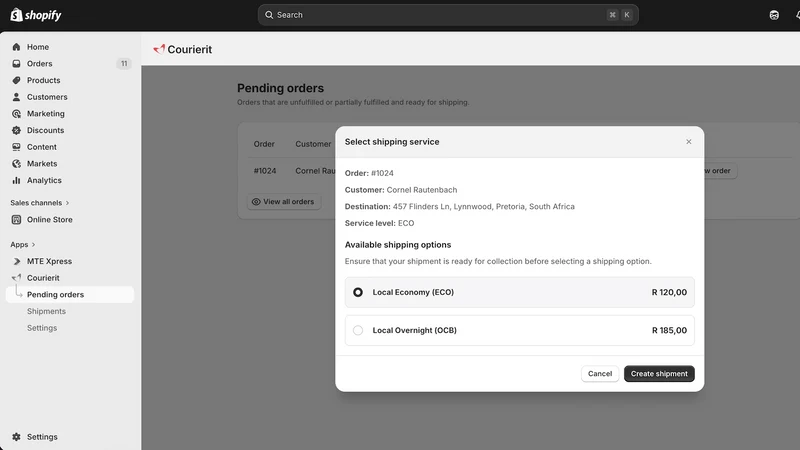
Task: Click the search magnifier icon
Action: tap(269, 15)
